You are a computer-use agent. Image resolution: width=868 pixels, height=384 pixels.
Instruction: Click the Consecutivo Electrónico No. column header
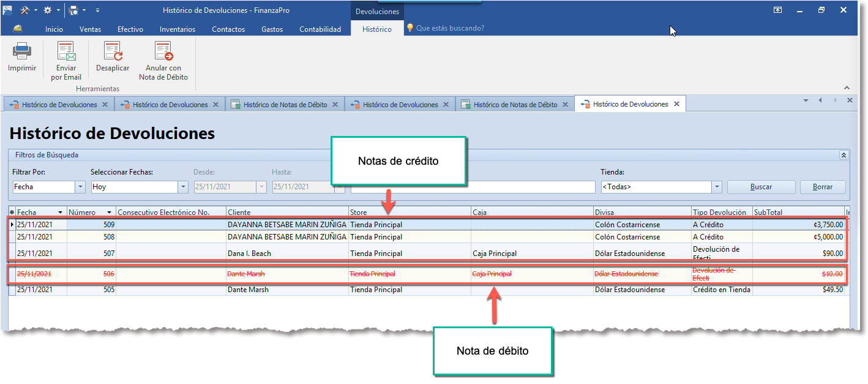(x=171, y=213)
